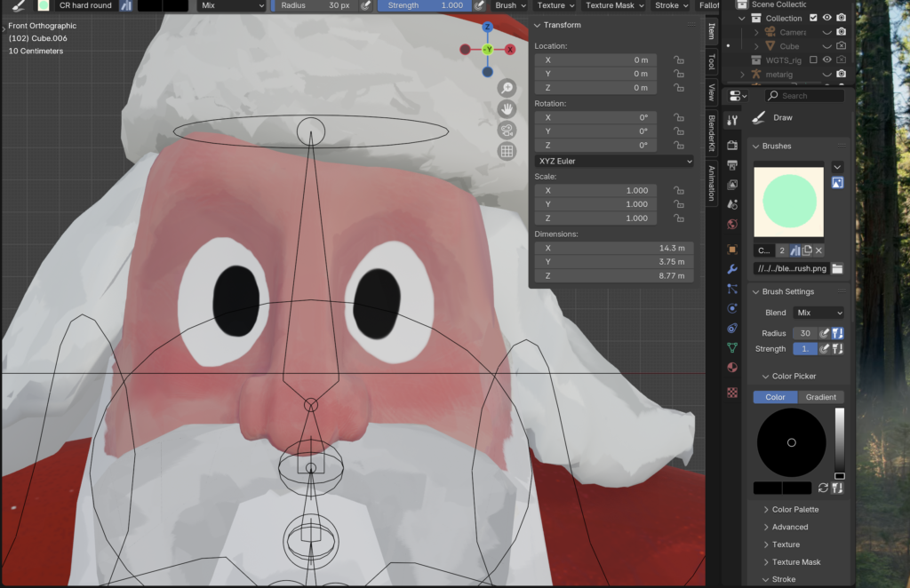Image resolution: width=910 pixels, height=588 pixels.
Task: Open the Stroke header dropdown
Action: (x=672, y=5)
